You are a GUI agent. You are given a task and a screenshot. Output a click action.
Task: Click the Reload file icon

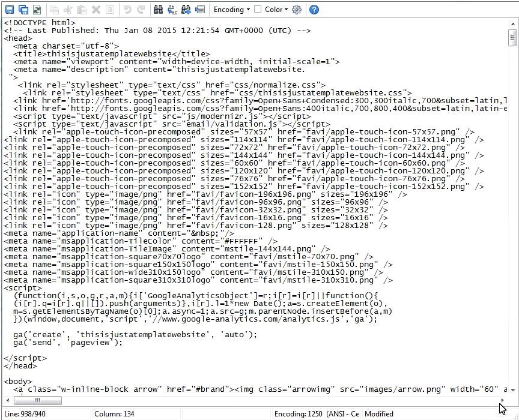tap(37, 10)
